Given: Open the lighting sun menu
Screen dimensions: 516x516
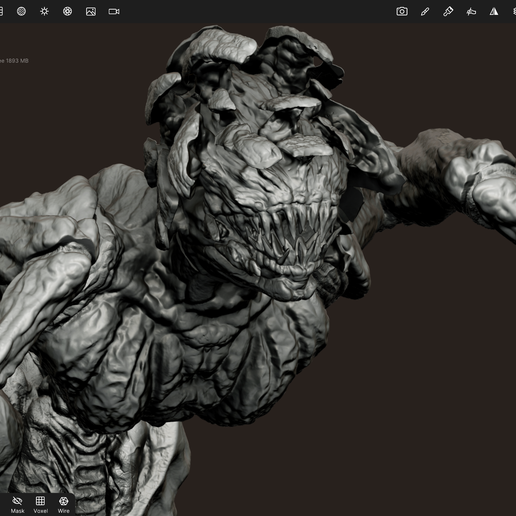Looking at the screenshot, I should click(44, 11).
